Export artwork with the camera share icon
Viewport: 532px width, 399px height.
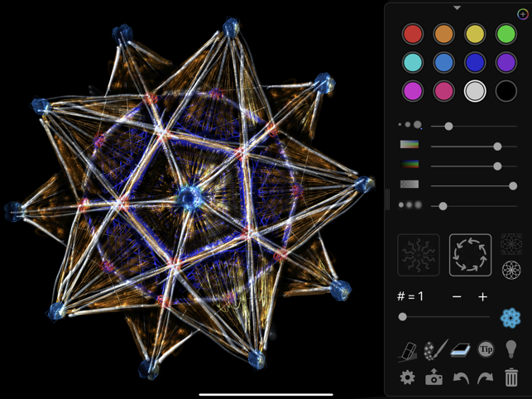pyautogui.click(x=434, y=377)
